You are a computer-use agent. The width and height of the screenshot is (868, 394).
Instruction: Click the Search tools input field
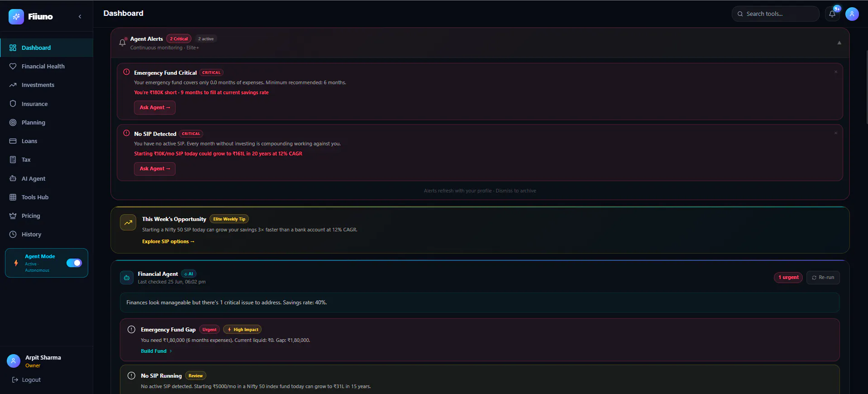tap(775, 14)
